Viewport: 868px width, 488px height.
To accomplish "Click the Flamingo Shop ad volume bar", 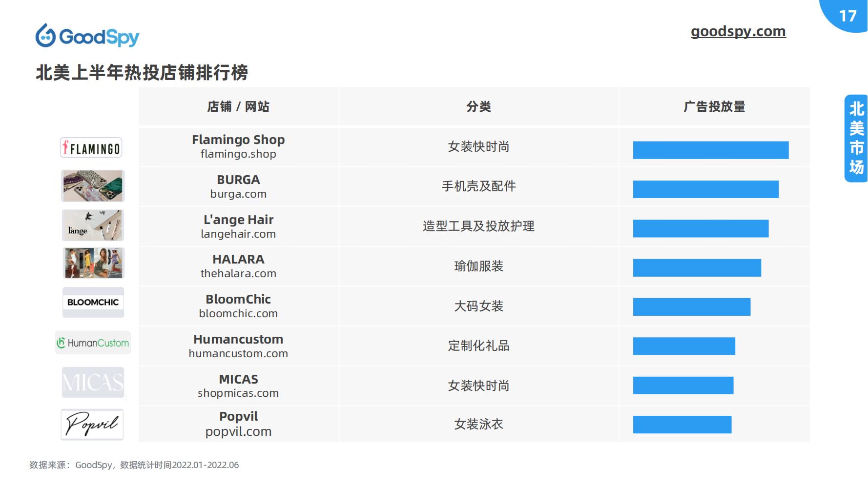I will tap(710, 150).
